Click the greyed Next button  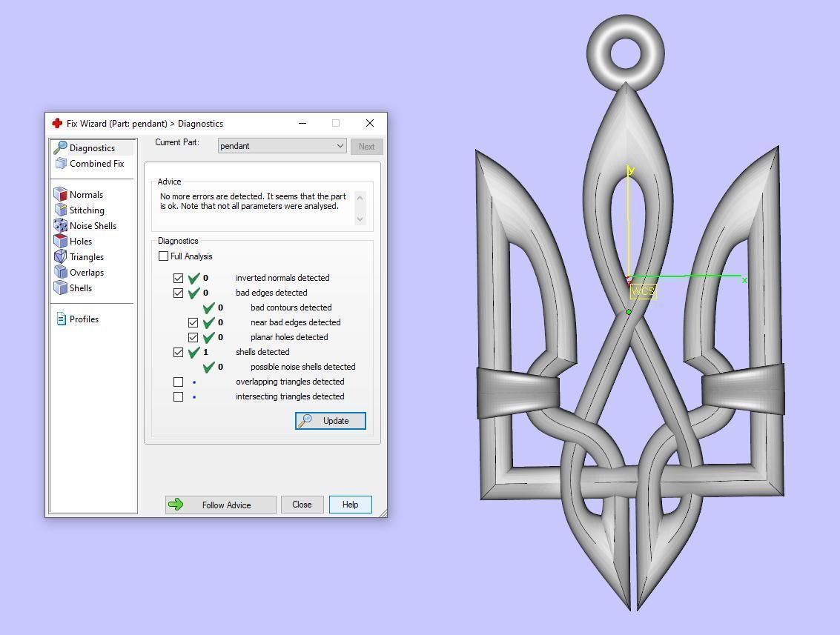(366, 146)
